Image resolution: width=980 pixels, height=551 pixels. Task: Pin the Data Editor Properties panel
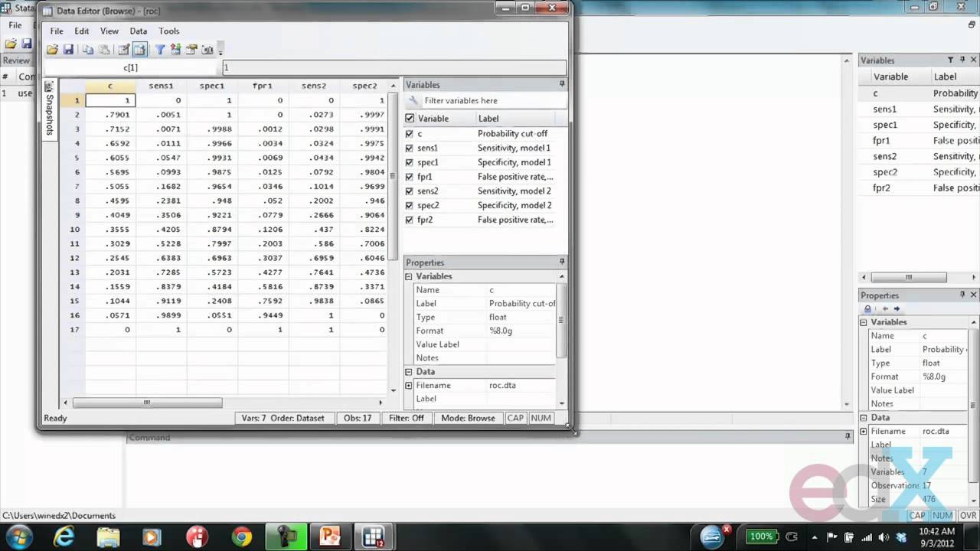(x=562, y=262)
